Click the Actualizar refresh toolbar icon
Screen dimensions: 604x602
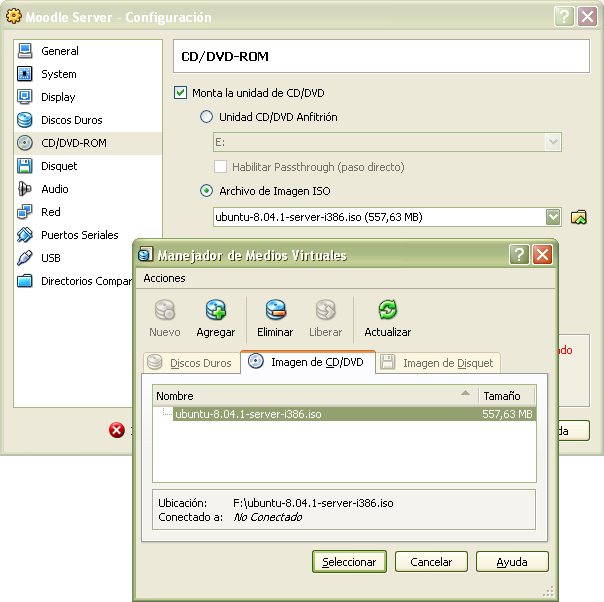(388, 318)
